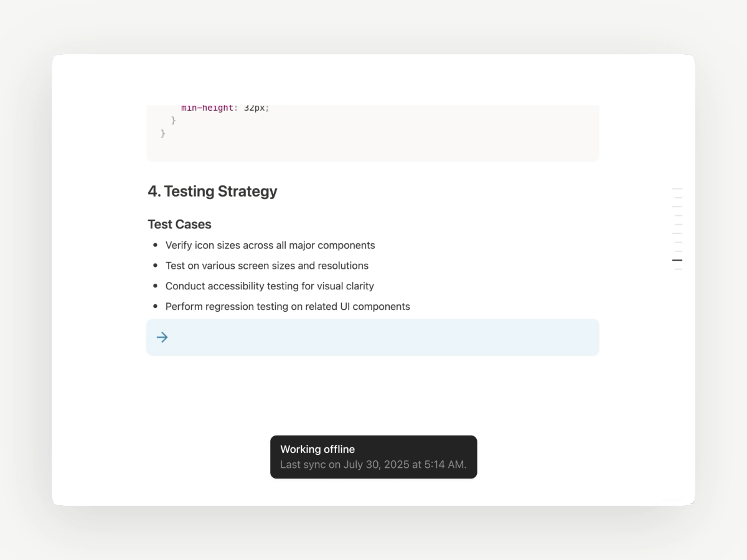The width and height of the screenshot is (747, 560).
Task: Collapse the 'Test Cases' subheading
Action: (179, 224)
